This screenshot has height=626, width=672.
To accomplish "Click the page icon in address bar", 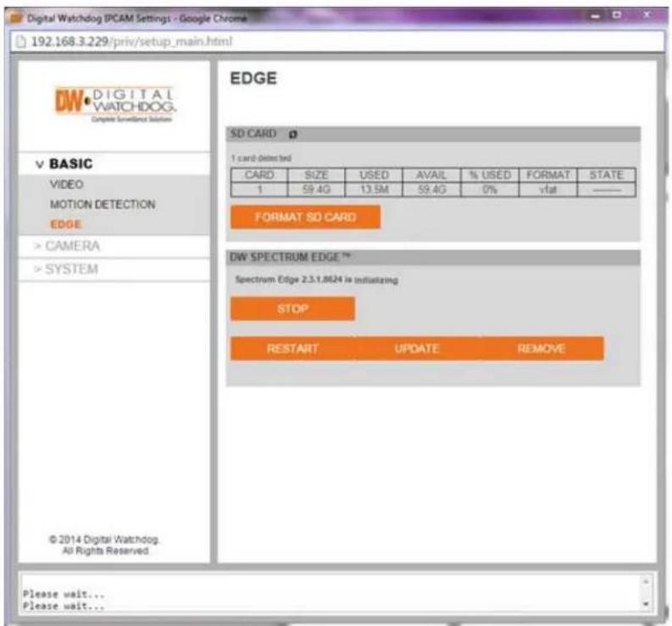I will click(x=20, y=42).
